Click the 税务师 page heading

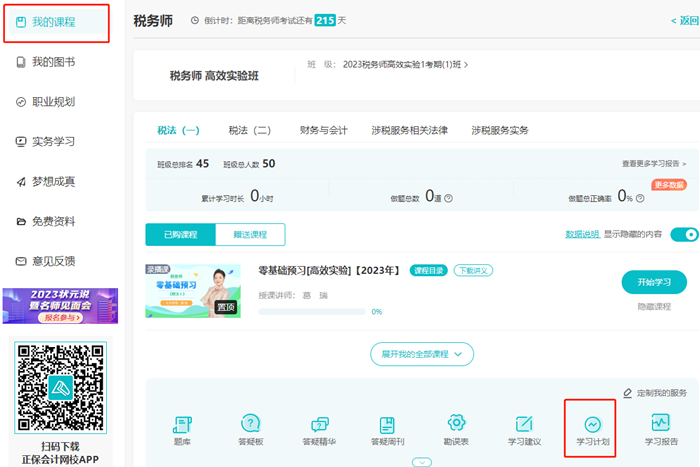[x=153, y=21]
